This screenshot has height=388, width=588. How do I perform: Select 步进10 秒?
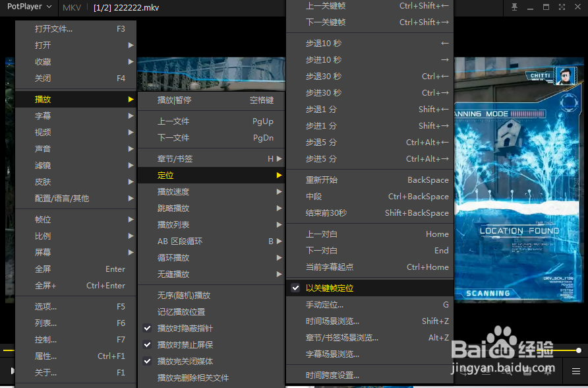click(370, 60)
